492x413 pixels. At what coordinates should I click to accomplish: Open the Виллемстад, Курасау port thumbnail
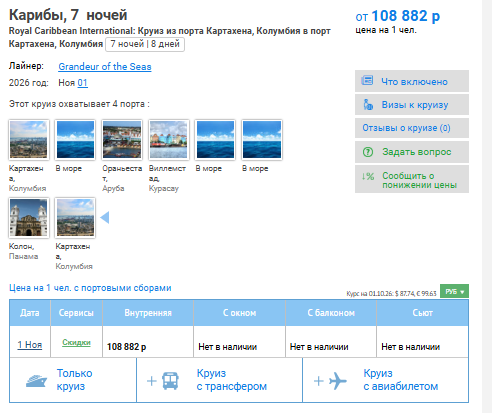(x=169, y=140)
